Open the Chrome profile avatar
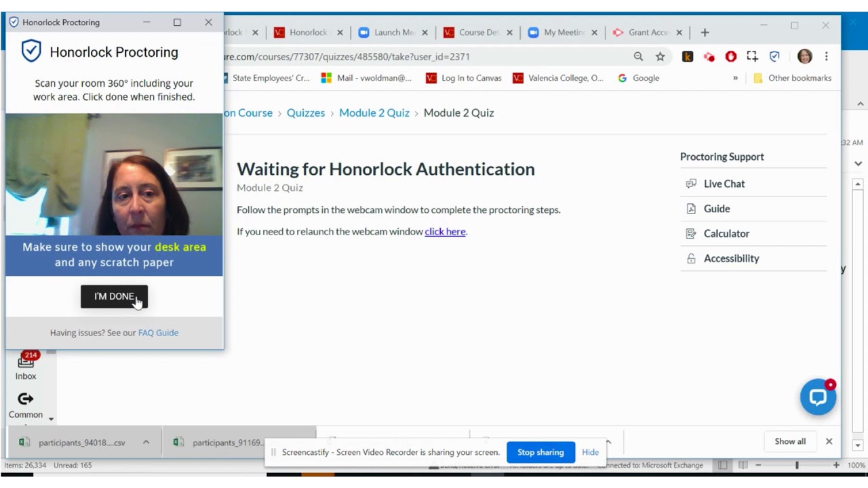Viewport: 868px width, 488px height. click(x=805, y=57)
